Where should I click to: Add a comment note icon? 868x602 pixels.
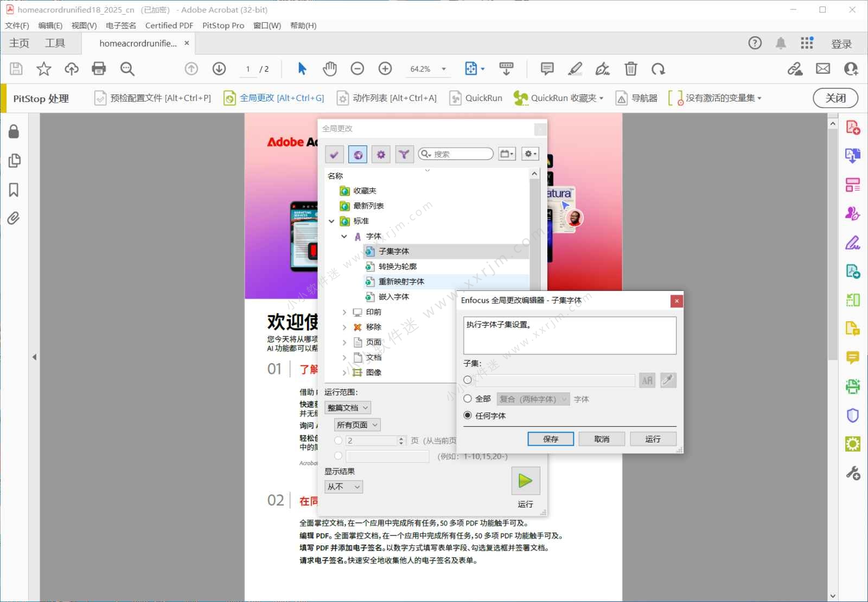[x=547, y=68]
